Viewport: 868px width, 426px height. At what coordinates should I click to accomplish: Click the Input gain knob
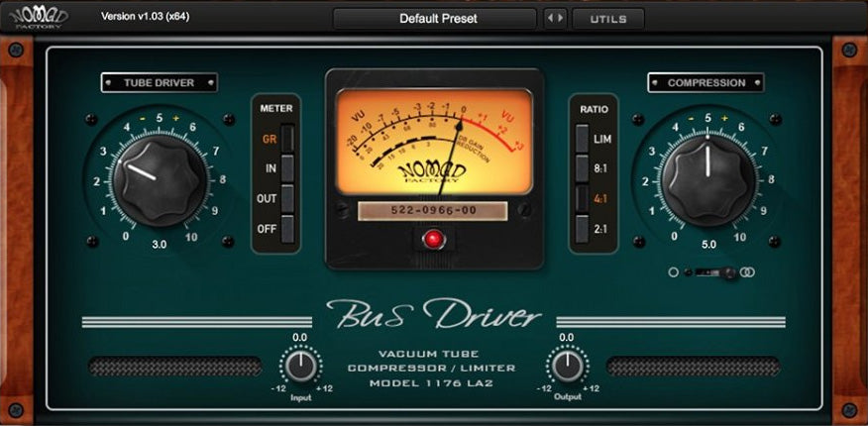(x=299, y=367)
